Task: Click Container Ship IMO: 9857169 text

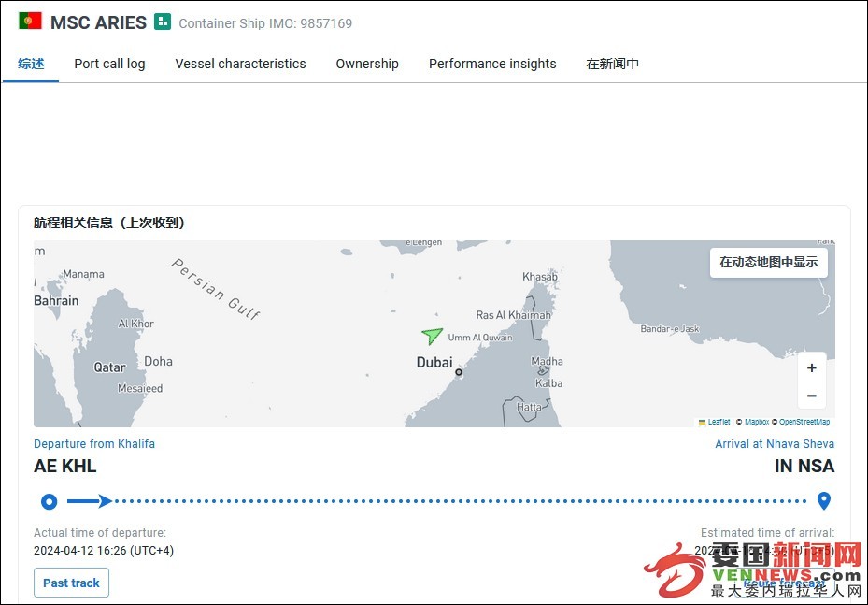Action: [265, 23]
